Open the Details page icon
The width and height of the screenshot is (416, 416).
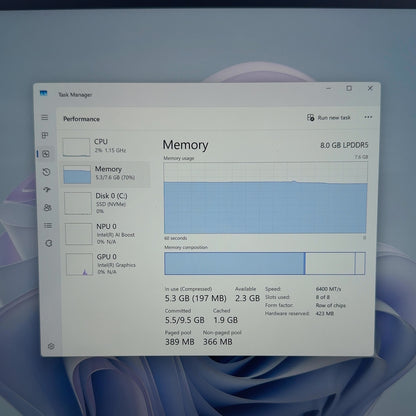[x=48, y=226]
